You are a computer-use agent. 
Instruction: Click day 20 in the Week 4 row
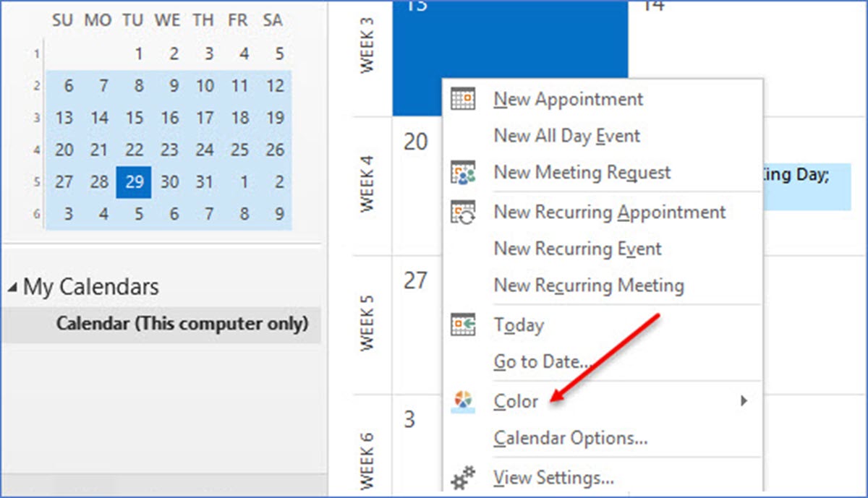[416, 142]
